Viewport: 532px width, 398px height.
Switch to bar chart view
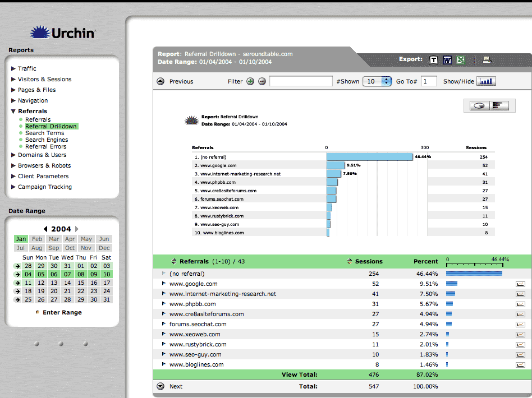point(499,106)
